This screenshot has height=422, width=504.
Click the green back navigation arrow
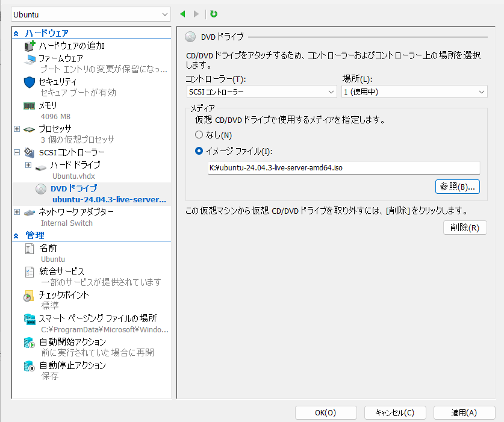pos(182,14)
